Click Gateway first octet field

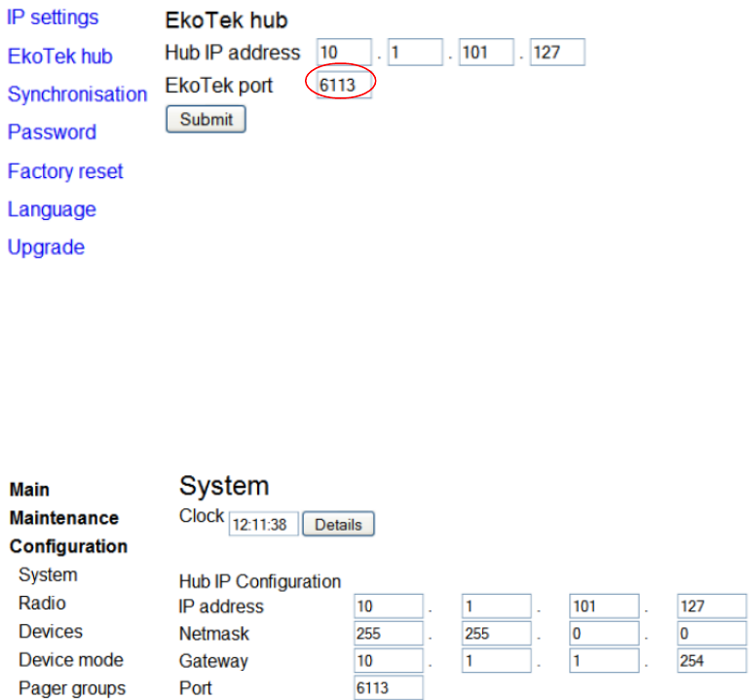(388, 661)
